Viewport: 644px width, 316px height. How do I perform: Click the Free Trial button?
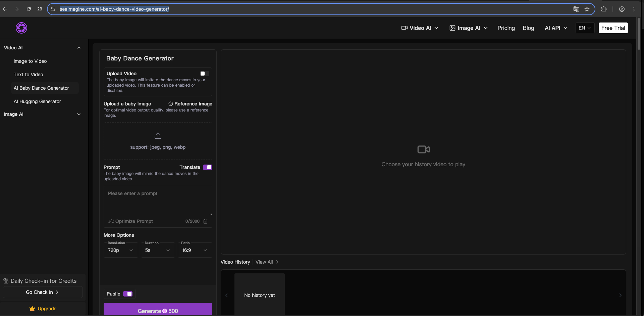(613, 28)
